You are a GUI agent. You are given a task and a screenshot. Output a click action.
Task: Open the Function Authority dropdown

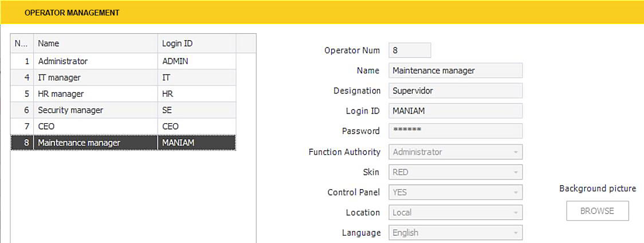tap(455, 152)
